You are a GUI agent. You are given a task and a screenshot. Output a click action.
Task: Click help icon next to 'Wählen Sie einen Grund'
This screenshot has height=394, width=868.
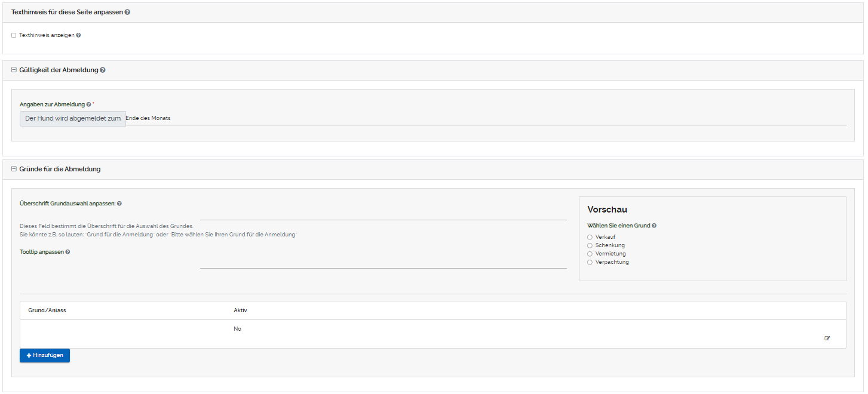(654, 226)
